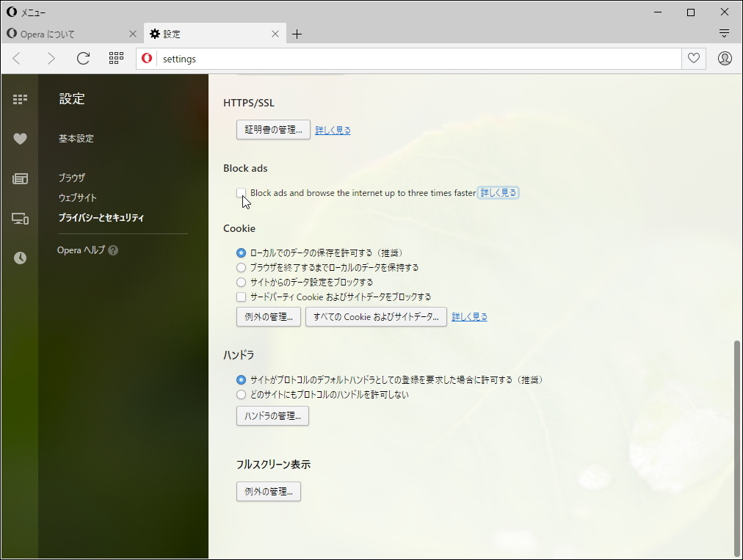Save page to bookmarks with address bar heart

[x=693, y=58]
